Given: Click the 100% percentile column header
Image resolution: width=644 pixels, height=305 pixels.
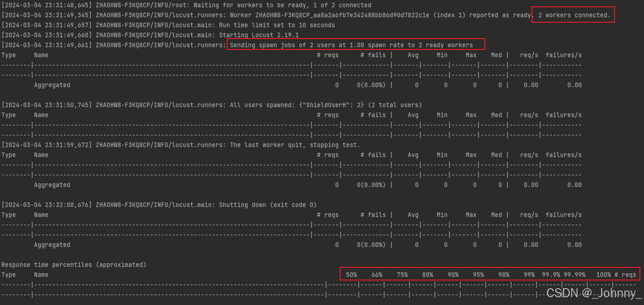Looking at the screenshot, I should (x=604, y=275).
